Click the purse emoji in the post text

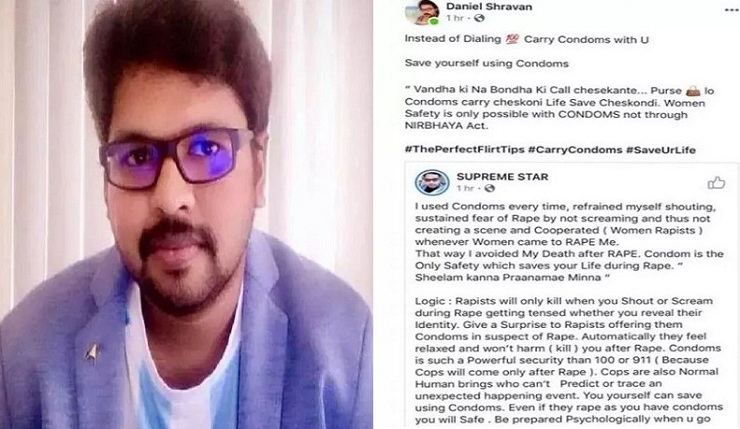[693, 91]
